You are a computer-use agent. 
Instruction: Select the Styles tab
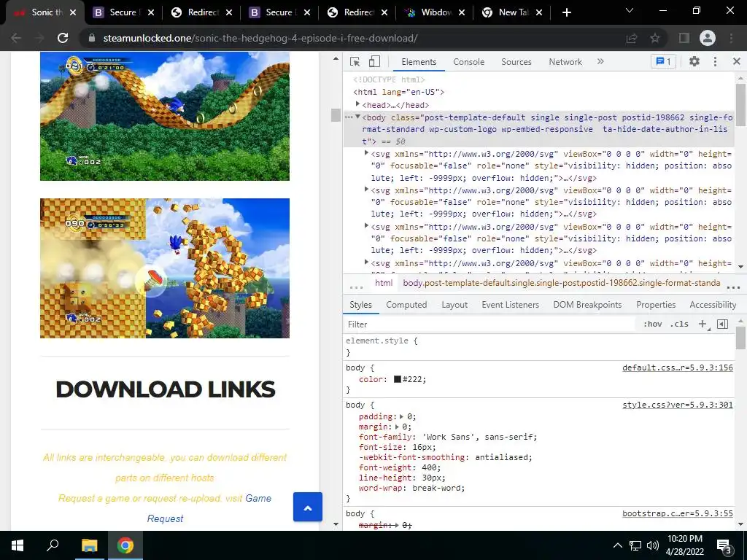(x=360, y=305)
